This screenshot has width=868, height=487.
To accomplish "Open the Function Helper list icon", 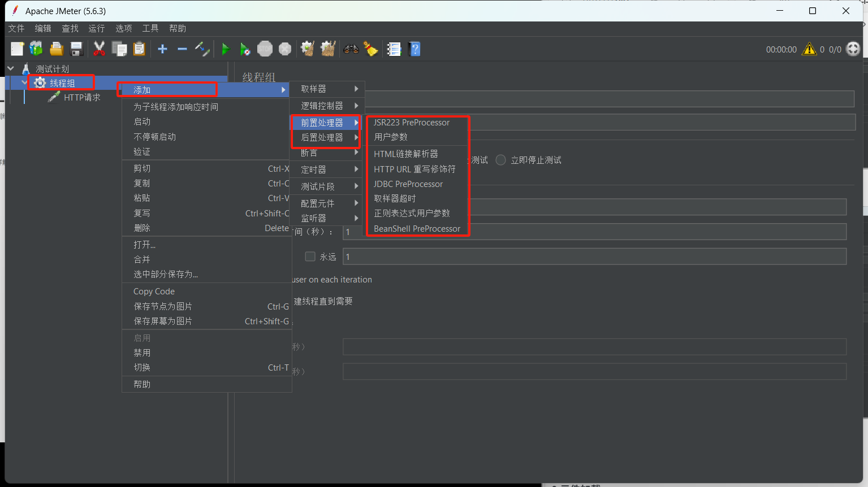I will (x=394, y=49).
